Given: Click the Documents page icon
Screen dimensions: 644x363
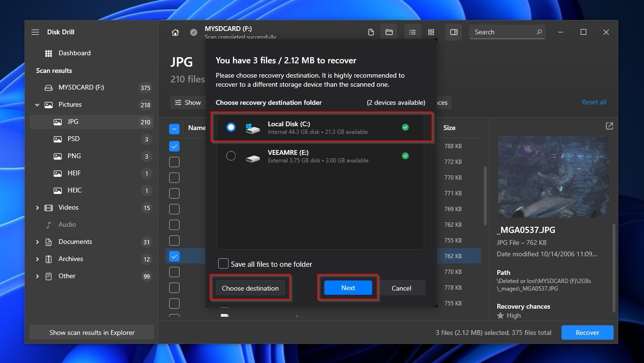Looking at the screenshot, I should point(48,242).
